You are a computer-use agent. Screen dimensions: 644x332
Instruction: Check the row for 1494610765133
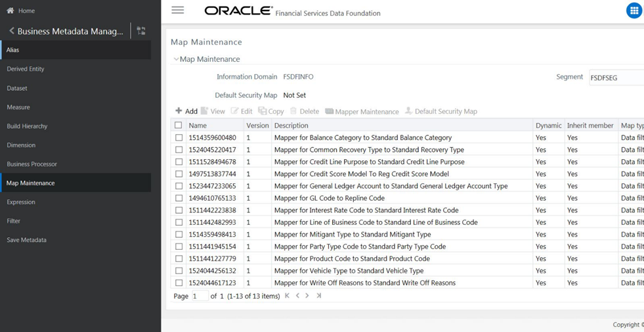[179, 198]
